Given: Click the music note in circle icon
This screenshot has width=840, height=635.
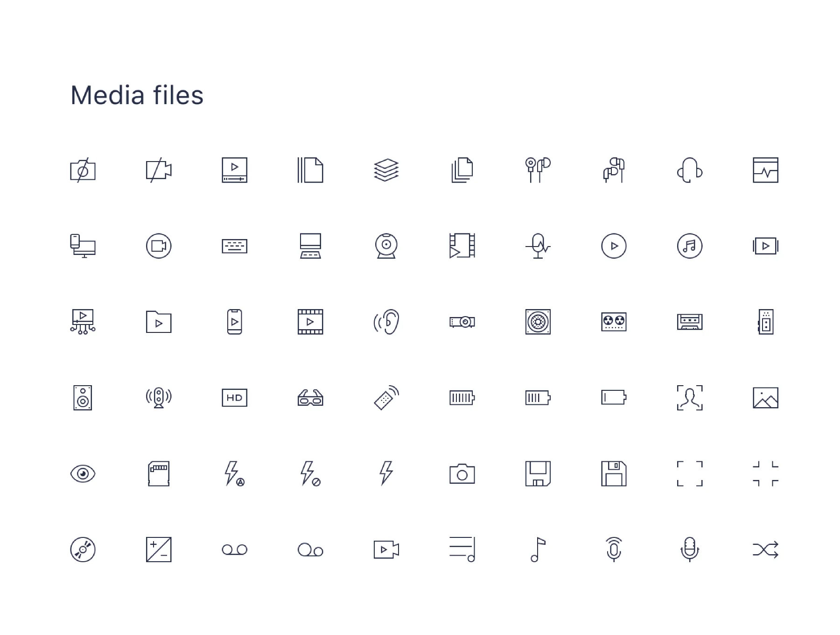Looking at the screenshot, I should (x=690, y=246).
